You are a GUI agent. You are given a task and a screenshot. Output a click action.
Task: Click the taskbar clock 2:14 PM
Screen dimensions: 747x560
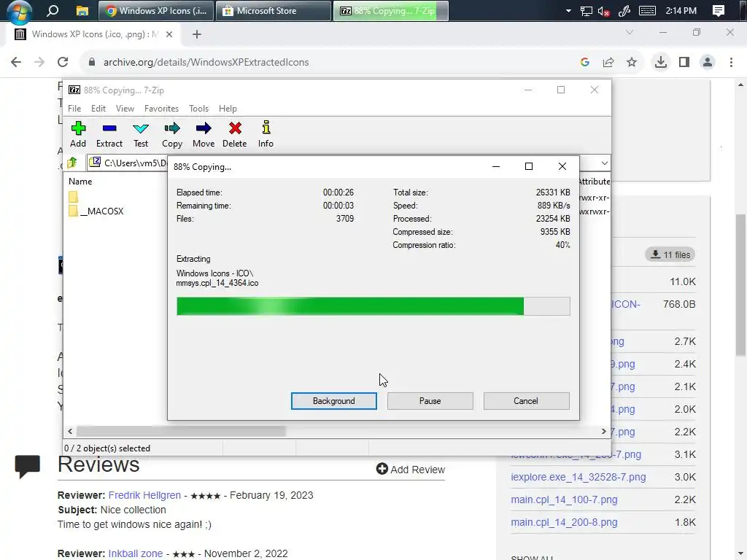(681, 10)
